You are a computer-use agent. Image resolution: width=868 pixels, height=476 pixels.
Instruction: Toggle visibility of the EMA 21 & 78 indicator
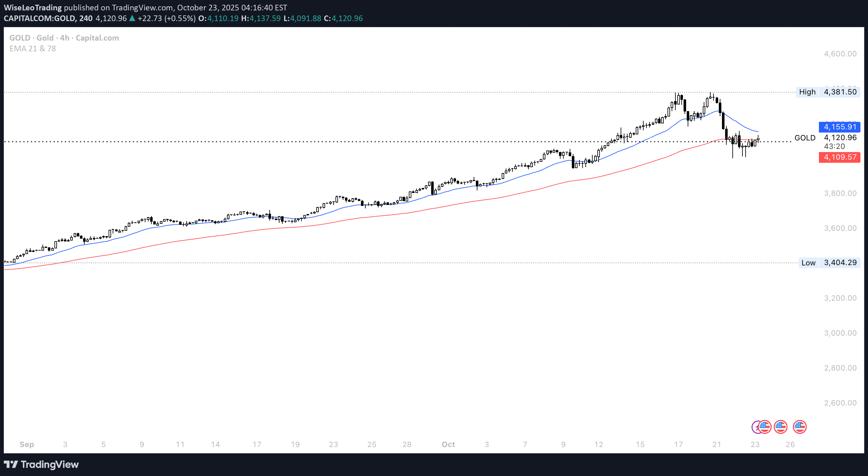pos(32,48)
